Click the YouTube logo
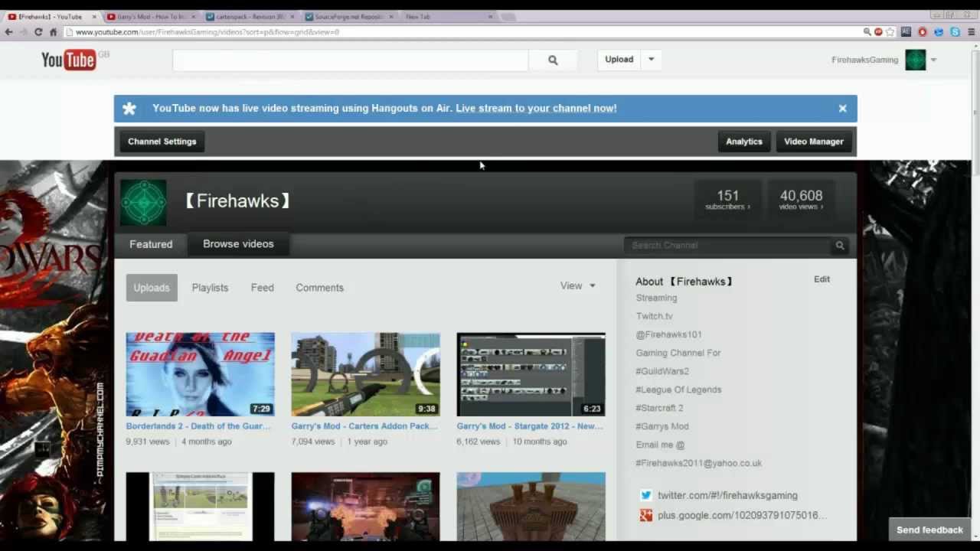Image resolution: width=980 pixels, height=551 pixels. click(x=69, y=60)
